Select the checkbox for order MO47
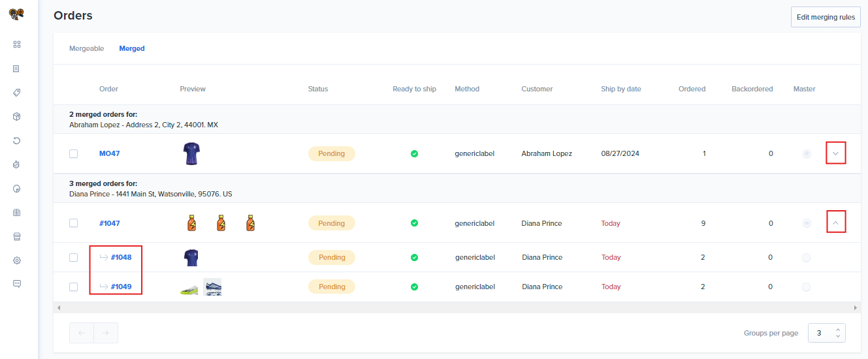This screenshot has height=359, width=868. click(74, 154)
